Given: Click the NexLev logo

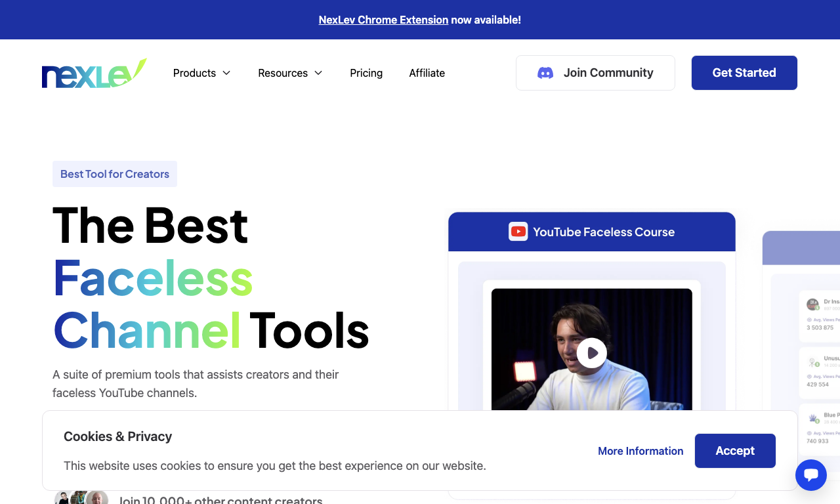Looking at the screenshot, I should (94, 73).
